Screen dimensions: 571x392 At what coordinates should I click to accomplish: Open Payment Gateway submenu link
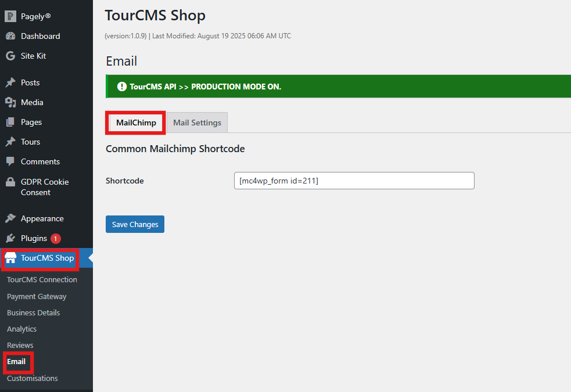tap(37, 296)
